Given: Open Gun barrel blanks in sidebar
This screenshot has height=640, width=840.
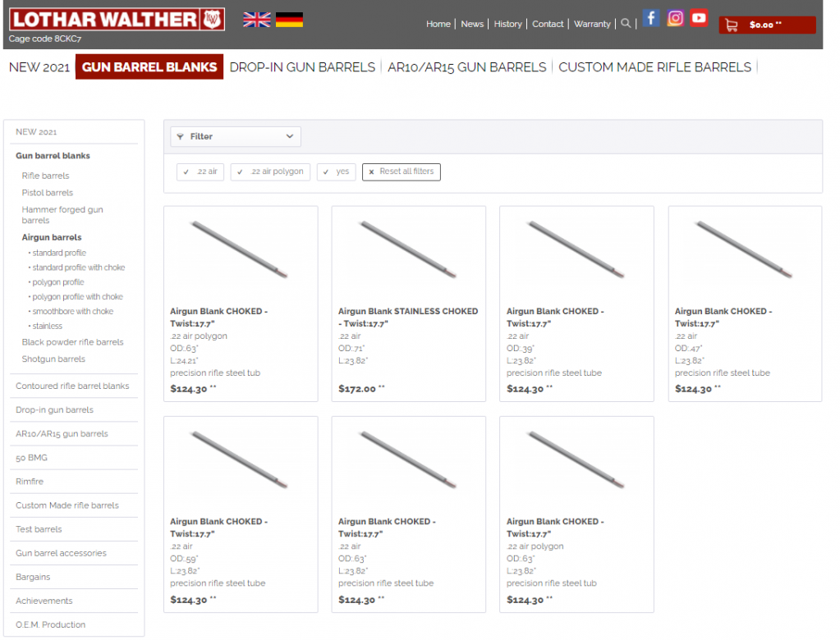Looking at the screenshot, I should tap(53, 156).
